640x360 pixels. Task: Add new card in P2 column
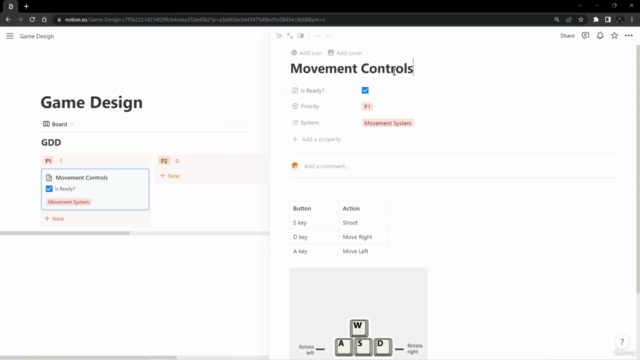[x=170, y=176]
